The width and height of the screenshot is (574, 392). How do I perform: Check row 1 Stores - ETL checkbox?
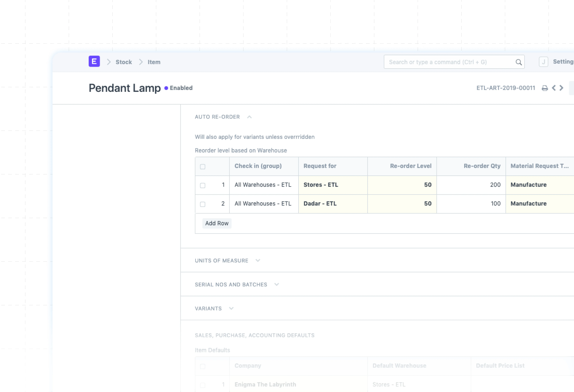pos(203,185)
